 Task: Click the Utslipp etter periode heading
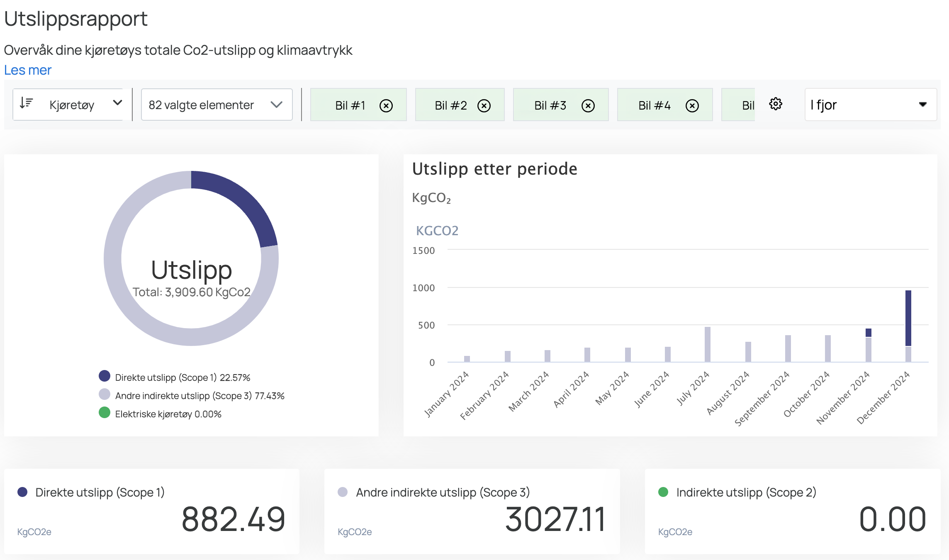tap(494, 169)
